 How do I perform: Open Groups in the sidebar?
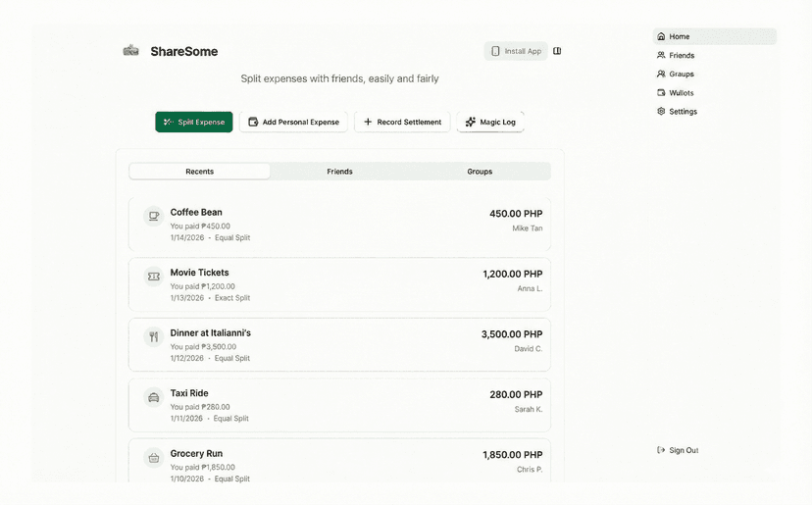coord(681,75)
